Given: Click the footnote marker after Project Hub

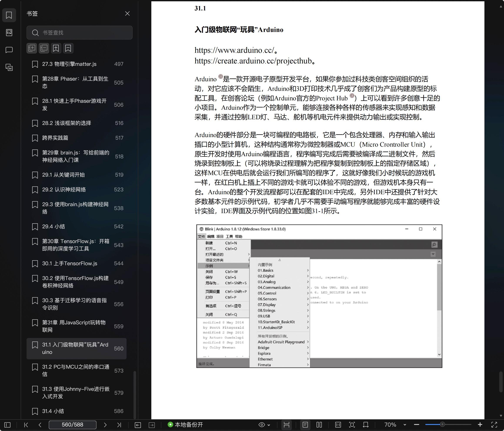Looking at the screenshot, I should [x=352, y=95].
